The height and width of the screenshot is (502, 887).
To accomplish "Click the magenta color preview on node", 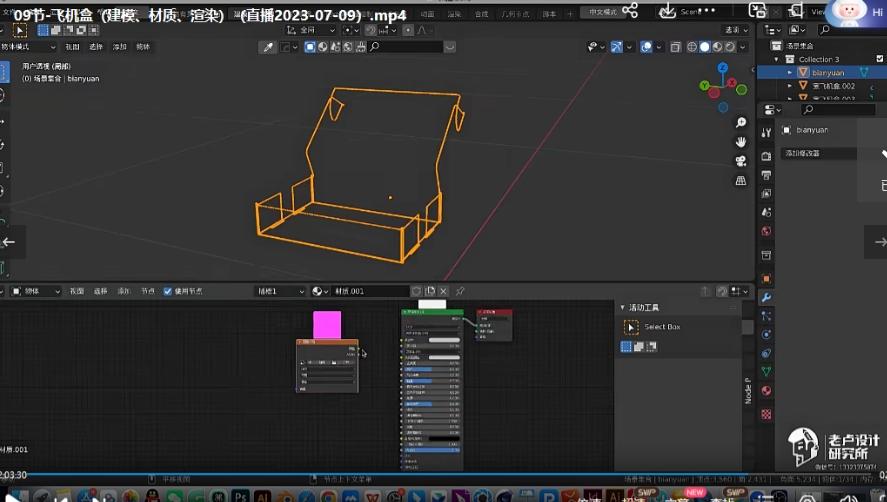I will click(327, 324).
